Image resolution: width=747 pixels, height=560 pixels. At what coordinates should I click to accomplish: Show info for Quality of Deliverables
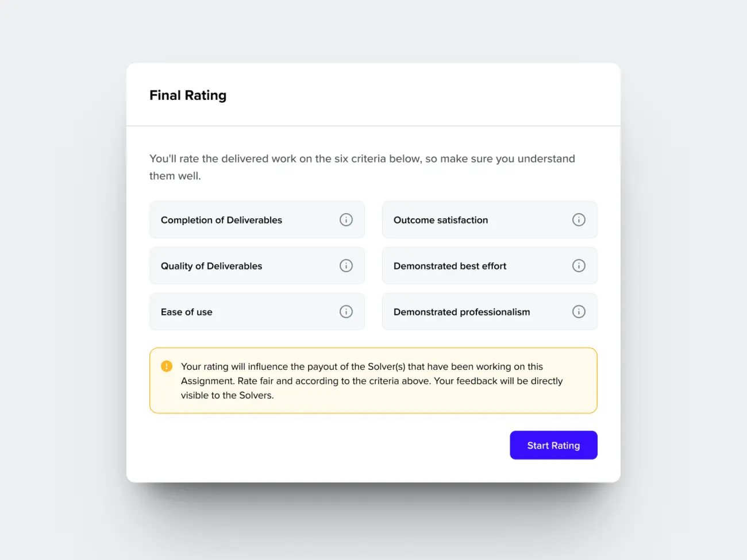(x=346, y=266)
